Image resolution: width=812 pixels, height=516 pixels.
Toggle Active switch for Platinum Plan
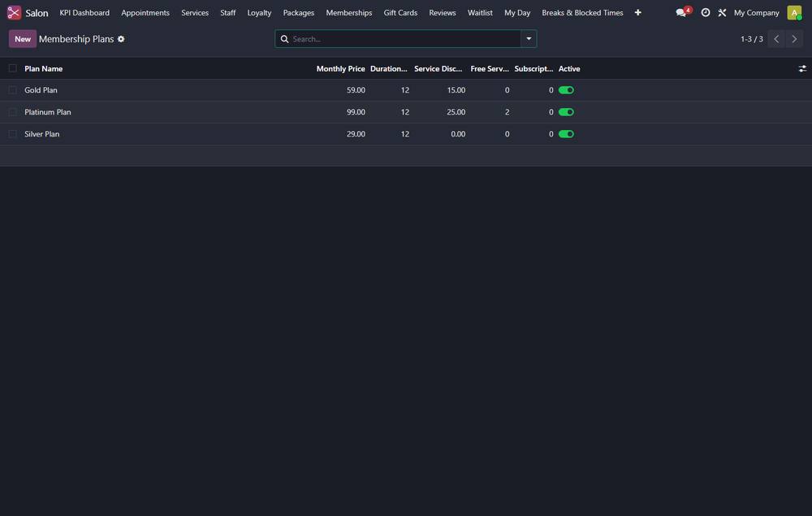[x=566, y=112]
